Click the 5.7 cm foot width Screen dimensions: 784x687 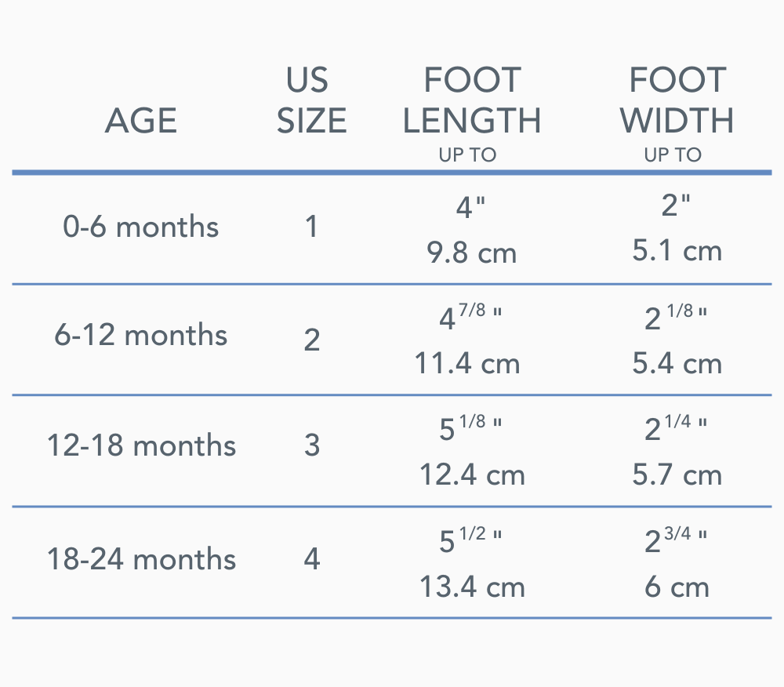pyautogui.click(x=677, y=475)
